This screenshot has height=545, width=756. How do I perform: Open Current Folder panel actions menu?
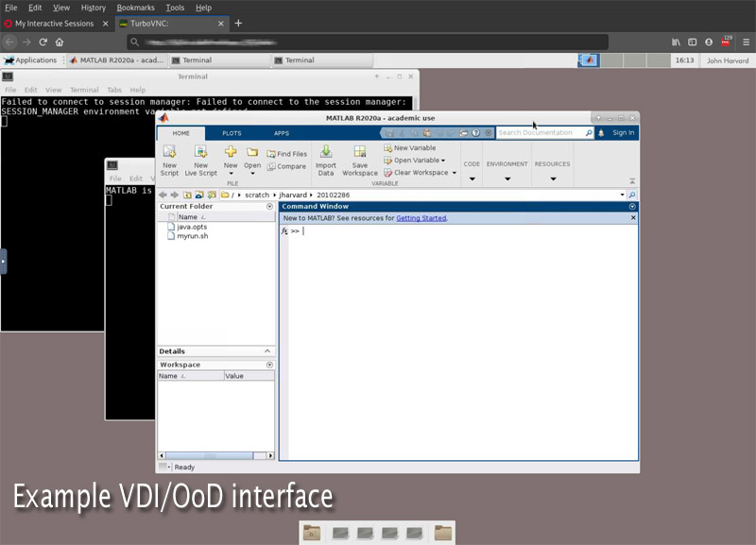pyautogui.click(x=269, y=206)
